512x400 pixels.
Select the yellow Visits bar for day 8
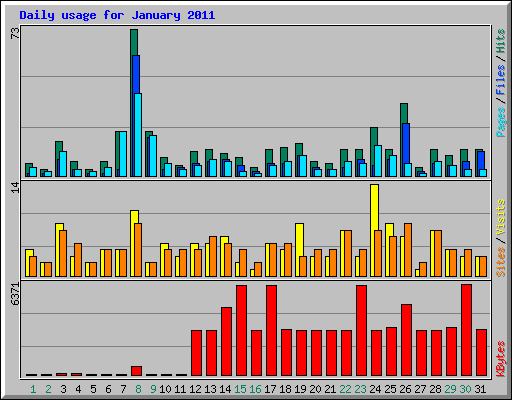click(x=134, y=217)
